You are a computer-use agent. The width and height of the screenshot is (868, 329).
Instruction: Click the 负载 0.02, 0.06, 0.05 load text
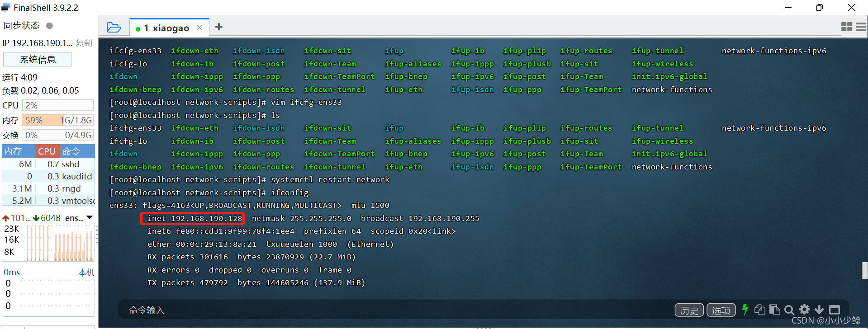point(41,90)
